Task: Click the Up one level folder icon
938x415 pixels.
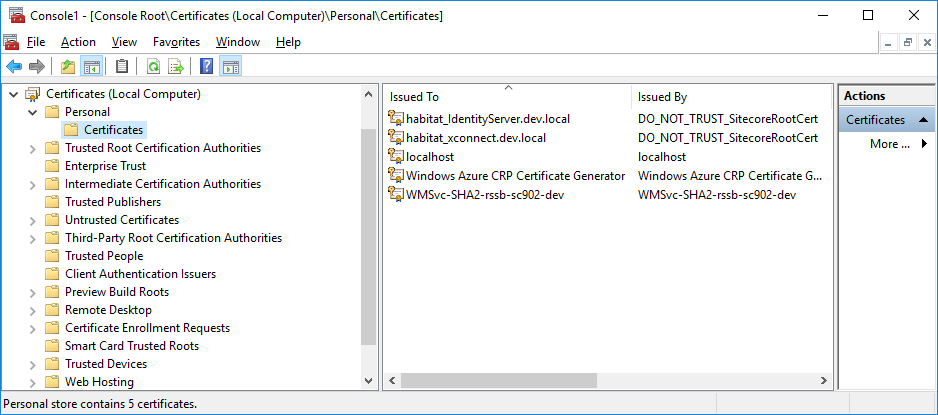Action: pos(68,67)
